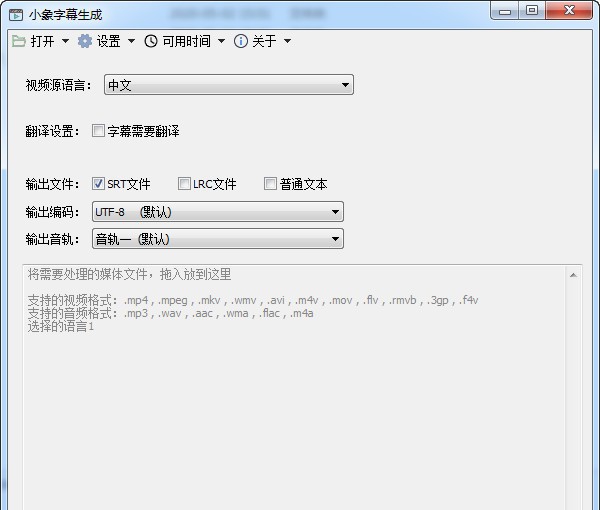Click the 视频源语言 label
The image size is (600, 510).
coord(59,85)
